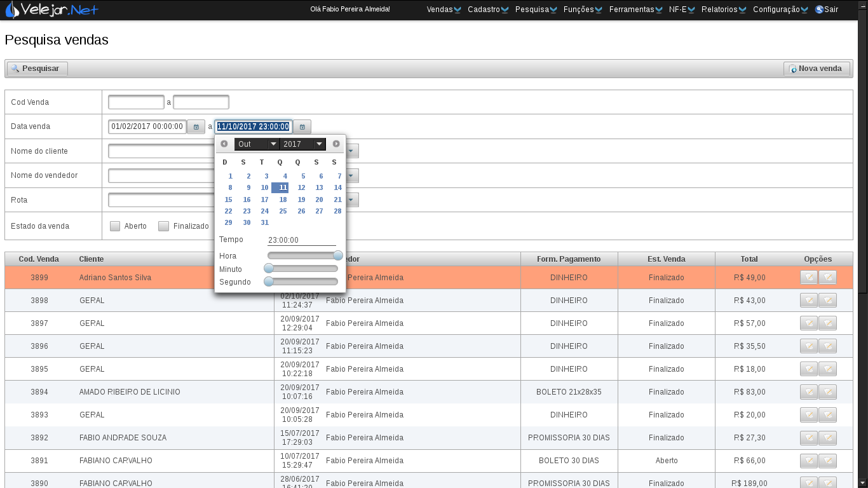
Task: Expand the Rota dropdown arrow
Action: coord(351,200)
